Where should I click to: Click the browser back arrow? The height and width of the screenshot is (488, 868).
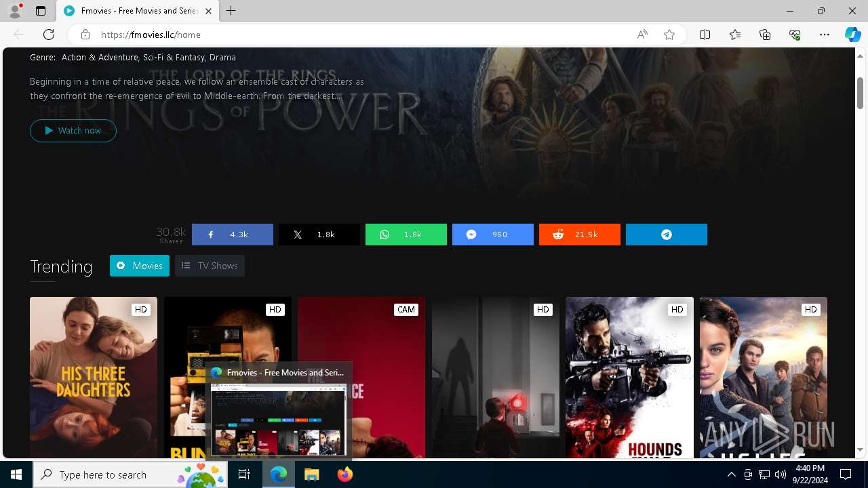click(x=19, y=35)
